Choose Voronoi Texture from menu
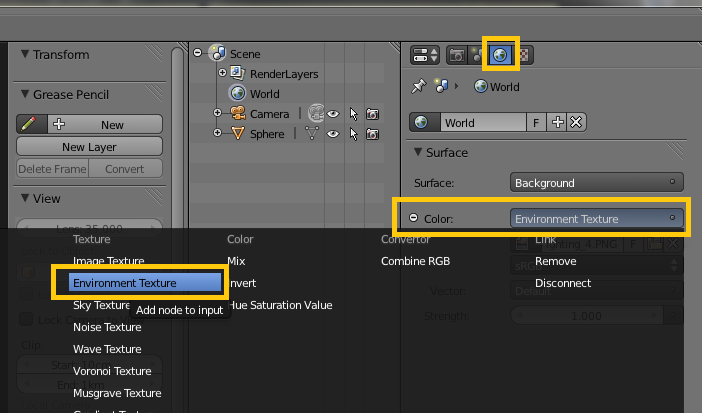The width and height of the screenshot is (702, 413). click(112, 371)
